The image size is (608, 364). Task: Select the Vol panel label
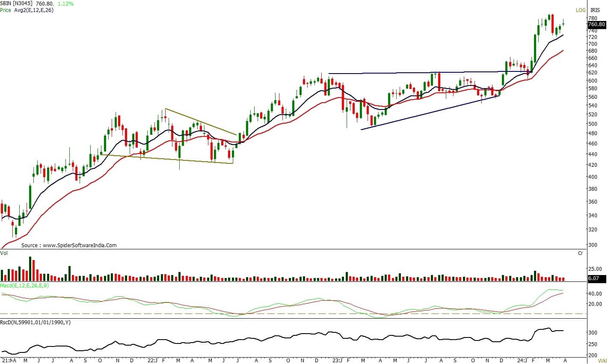coord(4,253)
